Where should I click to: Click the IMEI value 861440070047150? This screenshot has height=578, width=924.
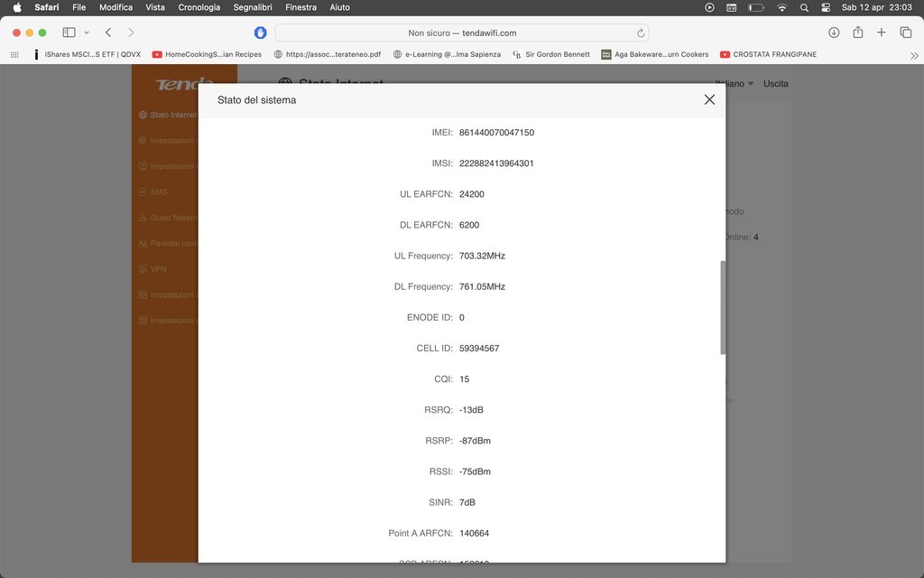[x=497, y=133]
